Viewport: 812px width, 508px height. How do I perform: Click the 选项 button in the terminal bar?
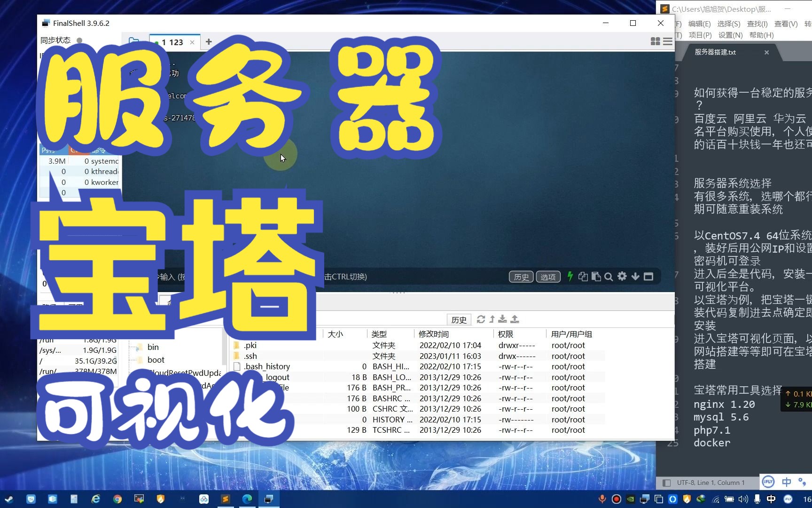[547, 277]
